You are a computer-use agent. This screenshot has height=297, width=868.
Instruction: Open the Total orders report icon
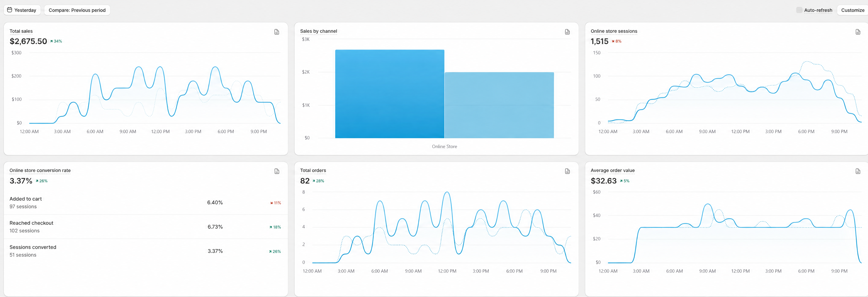[567, 171]
